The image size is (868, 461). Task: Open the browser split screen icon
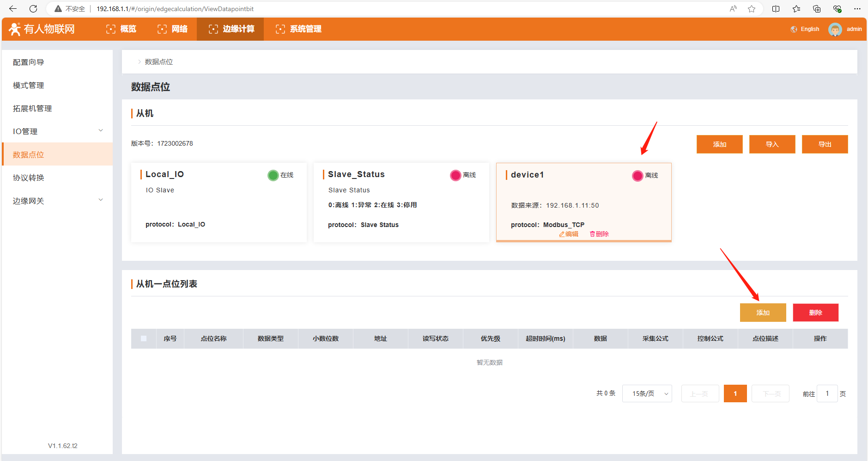pos(776,9)
